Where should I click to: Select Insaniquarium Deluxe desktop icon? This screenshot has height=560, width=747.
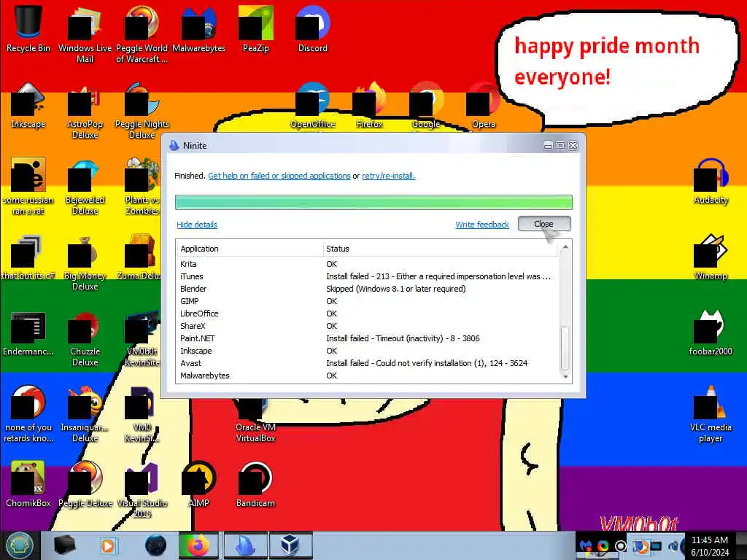85,414
